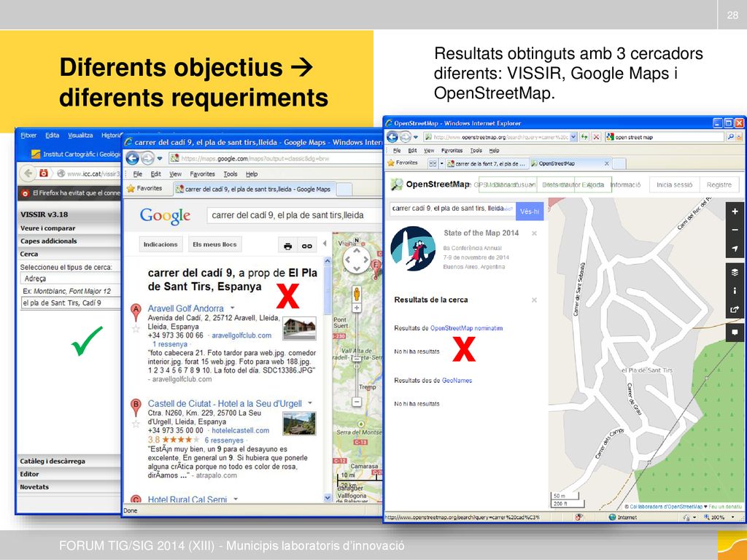
Task: Click the Registre button
Action: click(719, 184)
